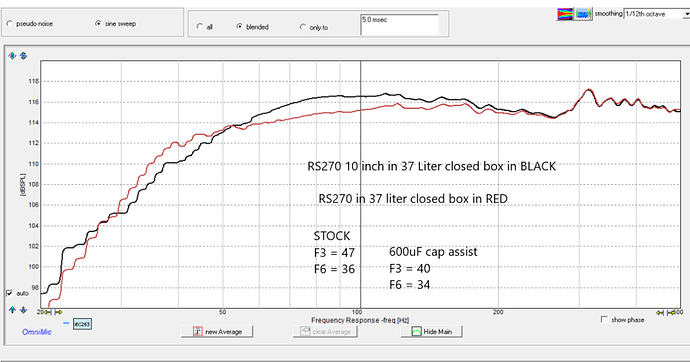The width and height of the screenshot is (690, 362).
Task: Click the clear Average button
Action: 325,332
